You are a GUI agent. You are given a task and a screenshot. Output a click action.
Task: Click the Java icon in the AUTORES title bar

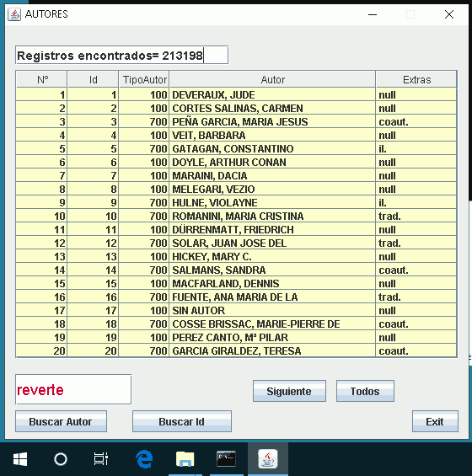[x=14, y=14]
